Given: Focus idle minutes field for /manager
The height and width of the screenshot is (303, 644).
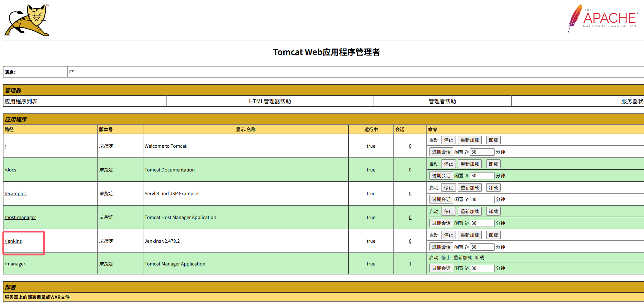Looking at the screenshot, I should (x=482, y=268).
